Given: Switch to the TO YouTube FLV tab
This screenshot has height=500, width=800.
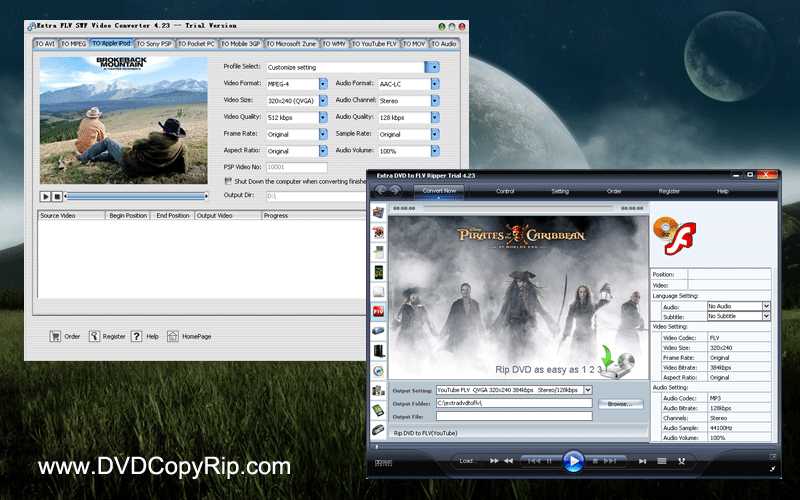Looking at the screenshot, I should tap(374, 44).
